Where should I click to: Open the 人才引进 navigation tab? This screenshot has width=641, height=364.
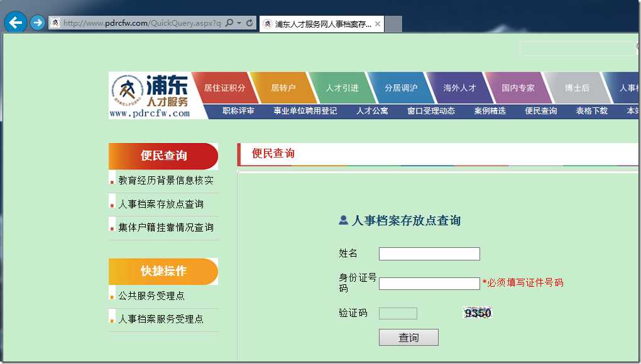point(342,88)
